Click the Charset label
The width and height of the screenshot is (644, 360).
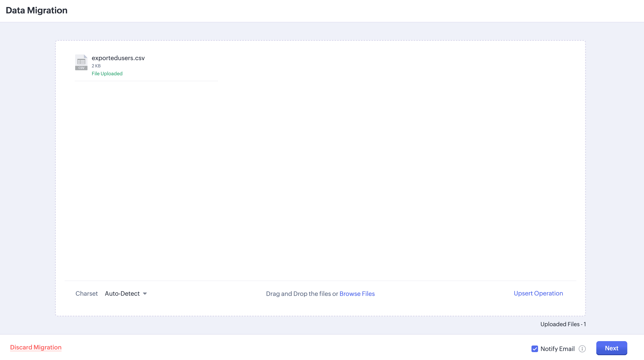(x=87, y=293)
